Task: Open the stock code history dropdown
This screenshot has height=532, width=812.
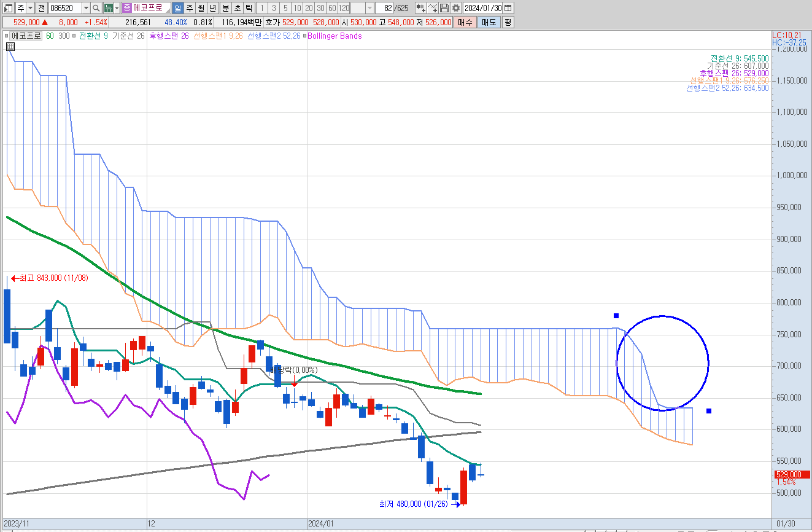Action: [86, 8]
